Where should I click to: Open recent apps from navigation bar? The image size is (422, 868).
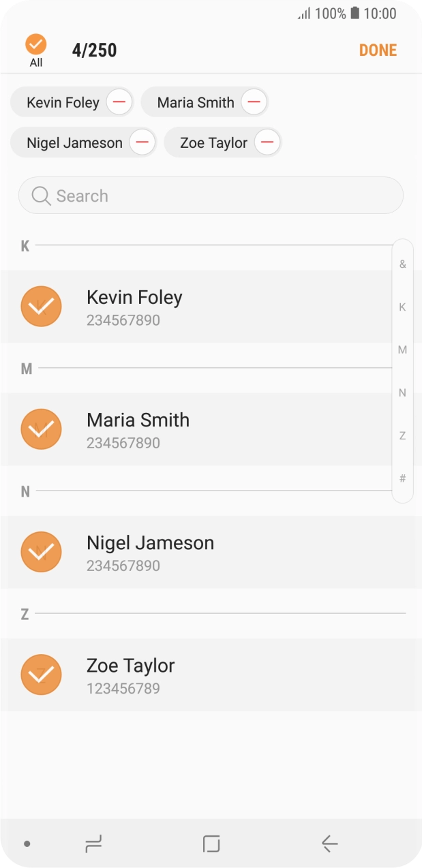93,844
